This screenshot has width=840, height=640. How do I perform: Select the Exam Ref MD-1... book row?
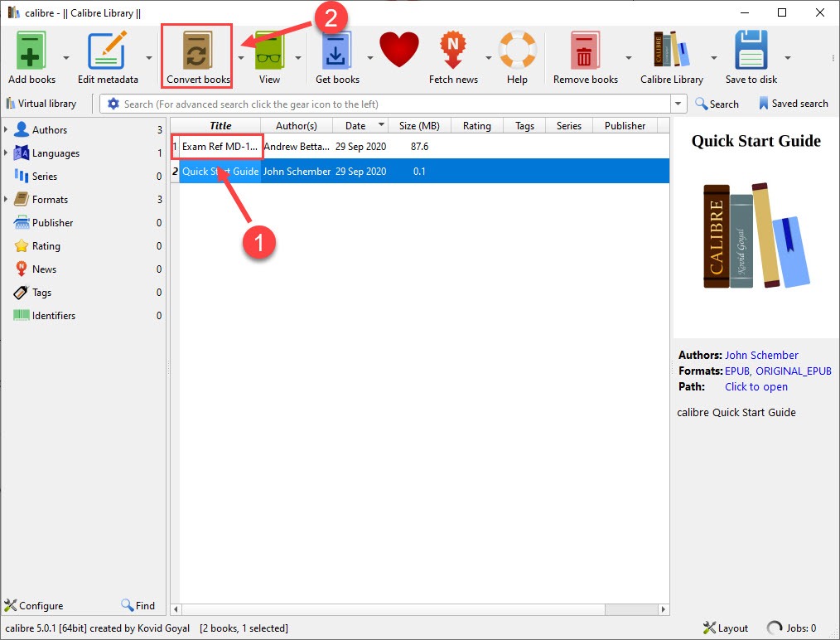(x=420, y=147)
